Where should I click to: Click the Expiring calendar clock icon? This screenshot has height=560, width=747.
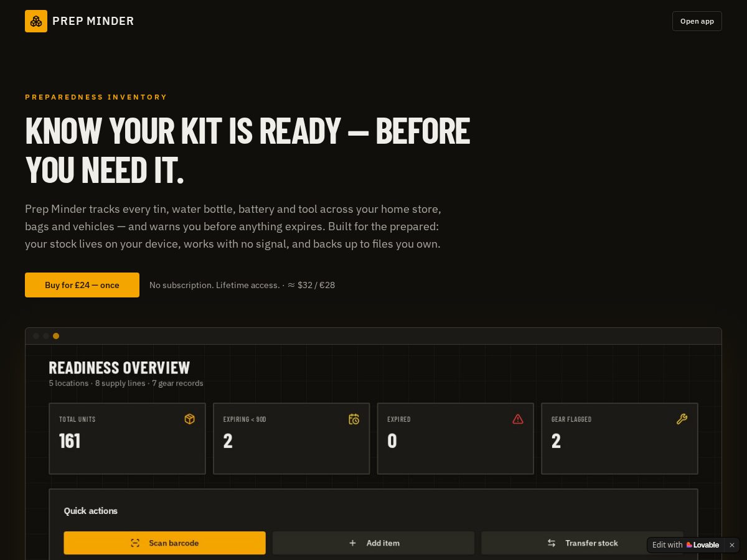click(x=354, y=419)
